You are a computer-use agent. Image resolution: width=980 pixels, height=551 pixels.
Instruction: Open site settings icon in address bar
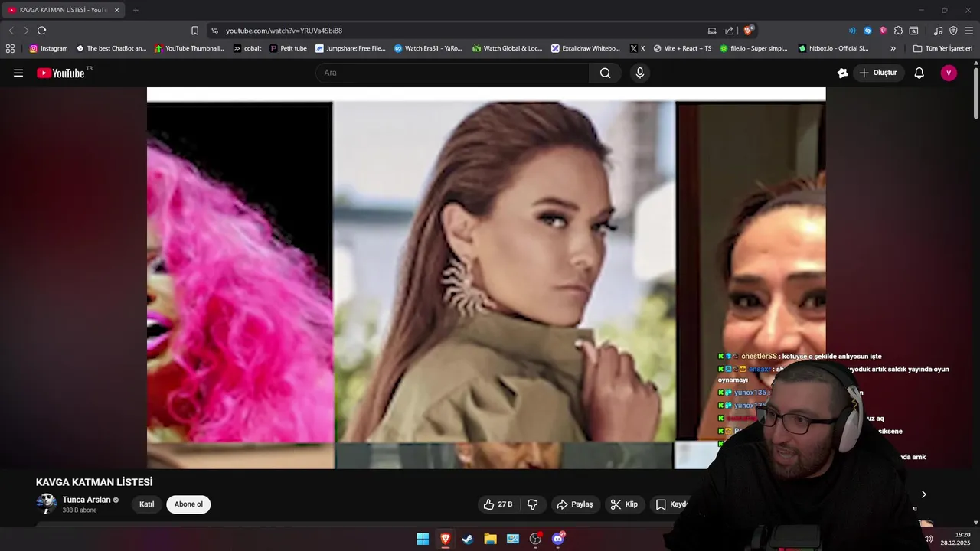click(x=214, y=31)
